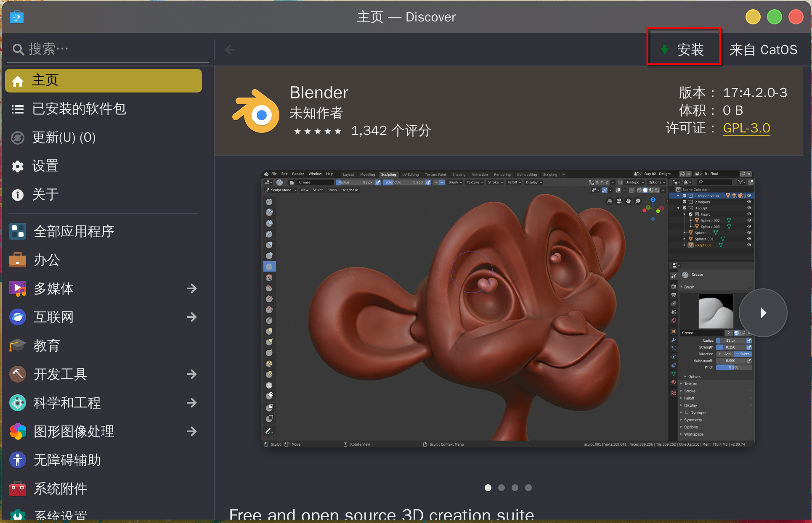The width and height of the screenshot is (812, 523).
Task: Open the 来自 CatOS source selector
Action: [763, 50]
